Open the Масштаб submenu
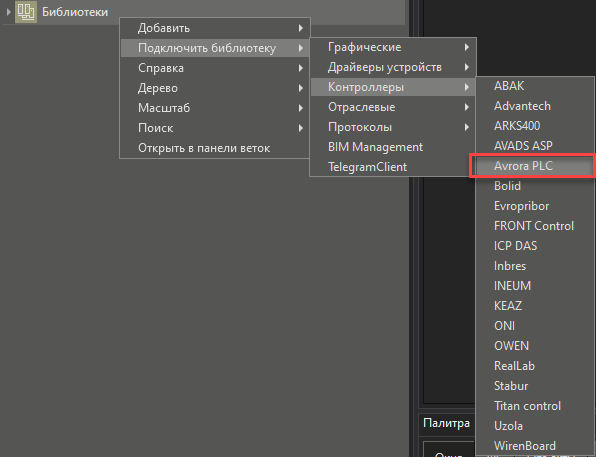 215,108
